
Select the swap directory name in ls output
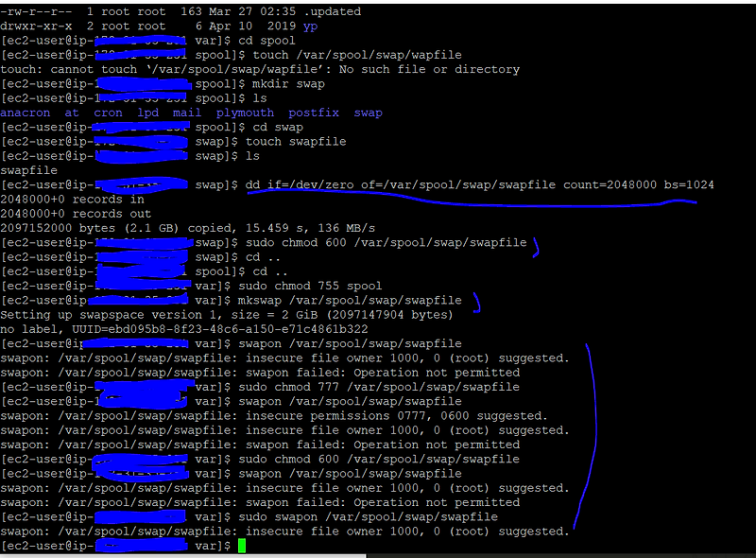tap(368, 111)
